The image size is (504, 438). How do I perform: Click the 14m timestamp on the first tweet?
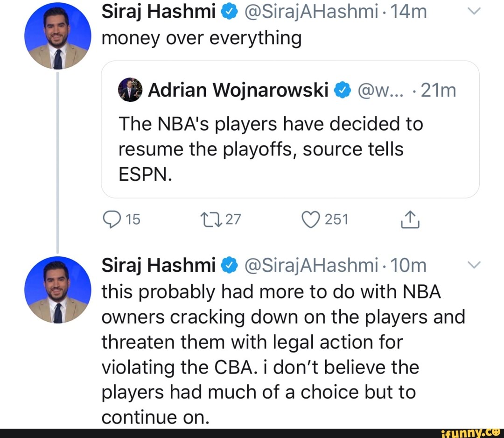point(407,11)
